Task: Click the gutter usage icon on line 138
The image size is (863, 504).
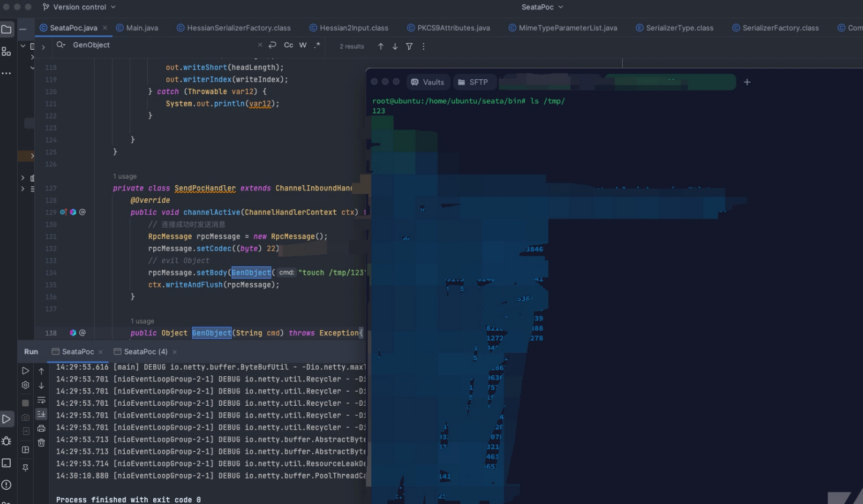Action: (x=73, y=333)
